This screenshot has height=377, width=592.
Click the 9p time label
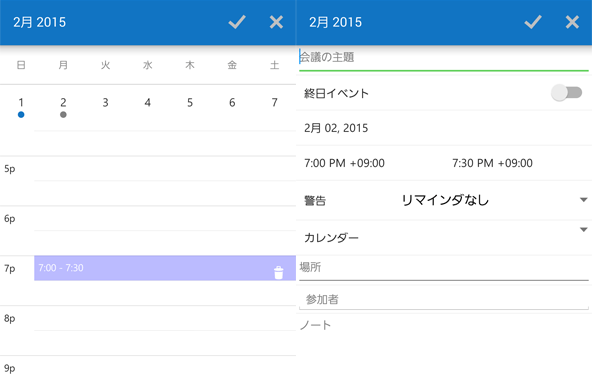pos(10,368)
